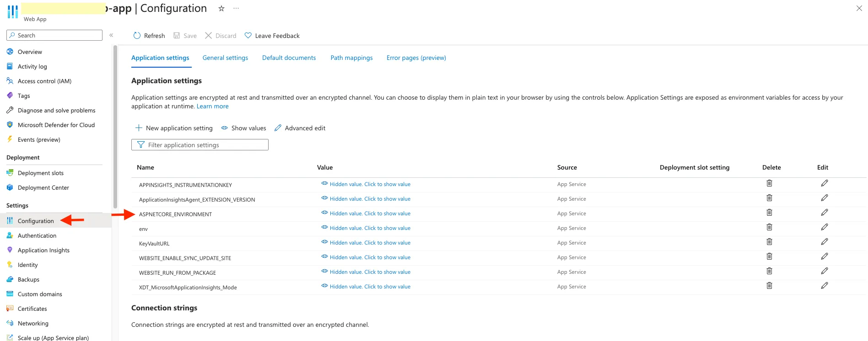Delete the XDT_MicrosoftApplicationInsights_Mode setting
The height and width of the screenshot is (341, 868).
tap(769, 286)
